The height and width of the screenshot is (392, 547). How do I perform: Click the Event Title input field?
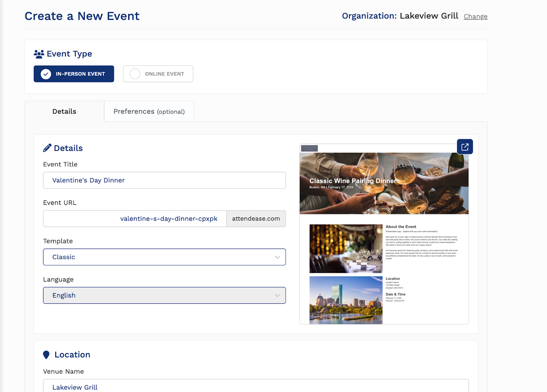click(164, 180)
